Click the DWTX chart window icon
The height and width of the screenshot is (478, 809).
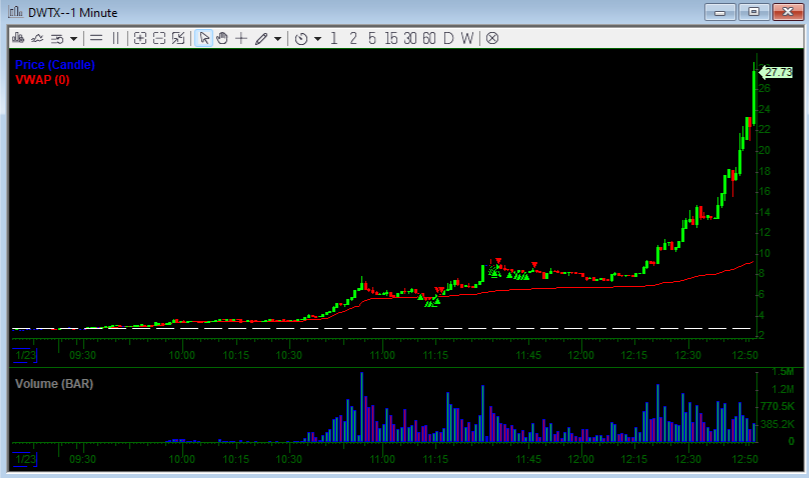pos(15,12)
